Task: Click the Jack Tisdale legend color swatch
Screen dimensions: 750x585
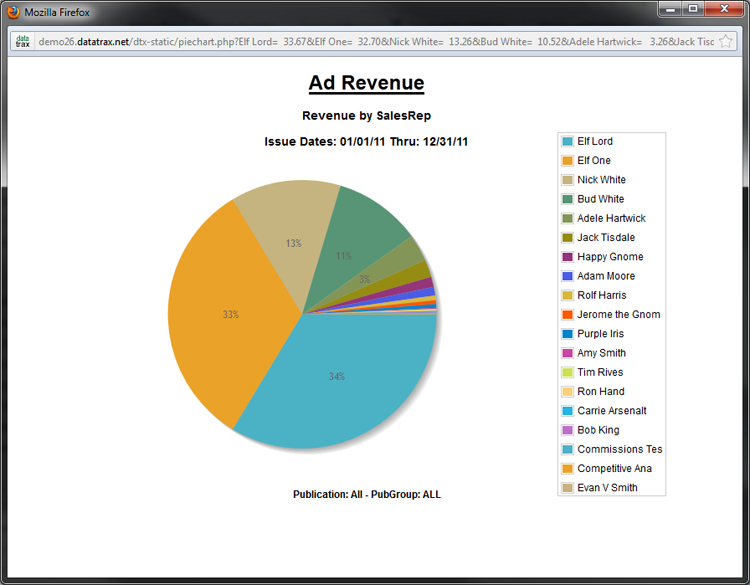Action: (x=567, y=237)
